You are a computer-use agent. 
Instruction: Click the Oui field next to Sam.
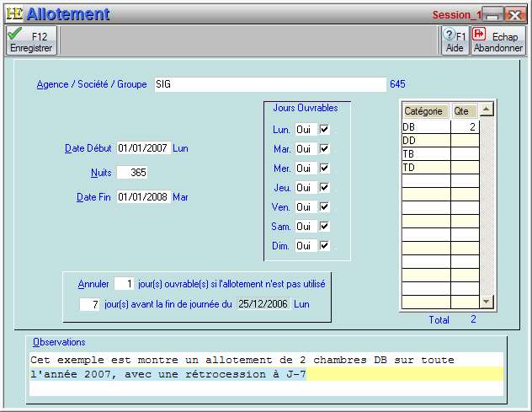tap(306, 226)
